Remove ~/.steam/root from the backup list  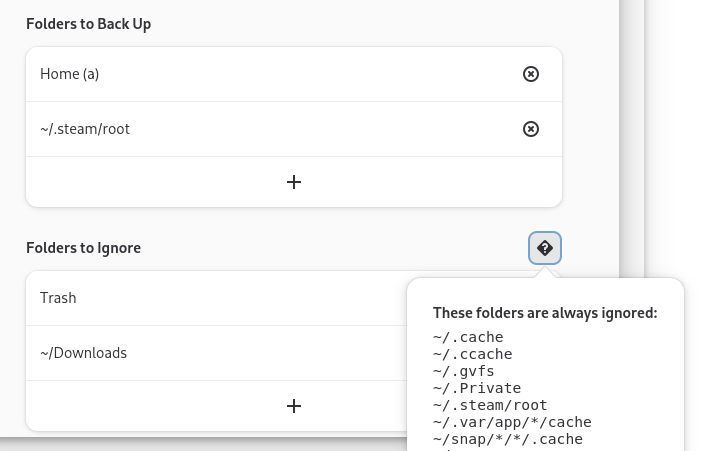[x=531, y=129]
